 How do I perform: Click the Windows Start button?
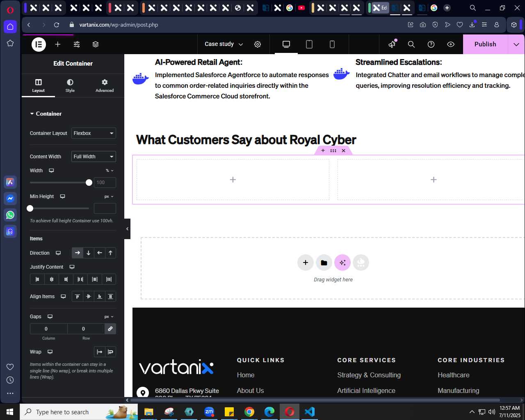10,411
